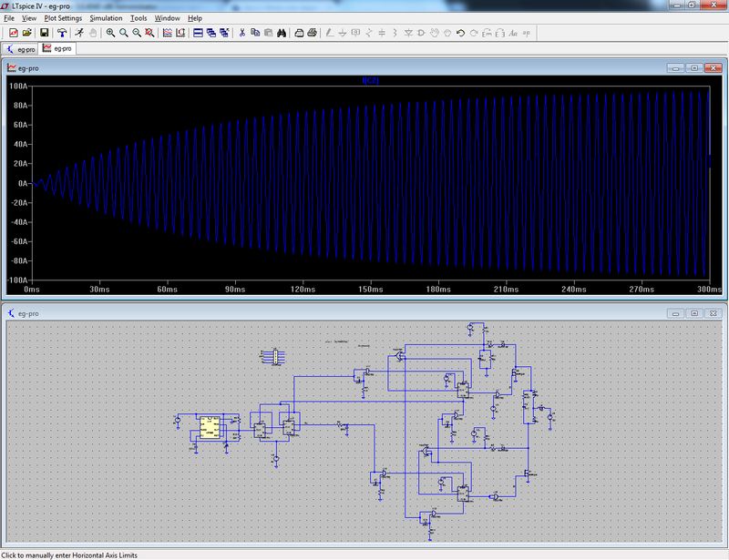Click the Redo arrow icon
Image resolution: width=729 pixels, height=560 pixels.
[x=474, y=33]
